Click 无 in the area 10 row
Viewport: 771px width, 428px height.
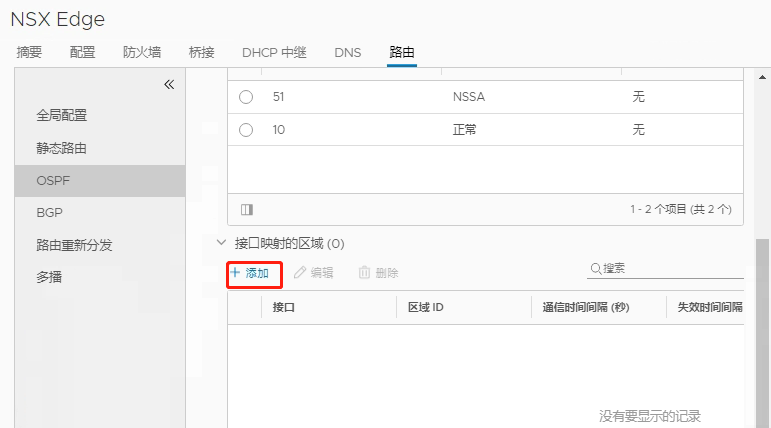tap(638, 130)
